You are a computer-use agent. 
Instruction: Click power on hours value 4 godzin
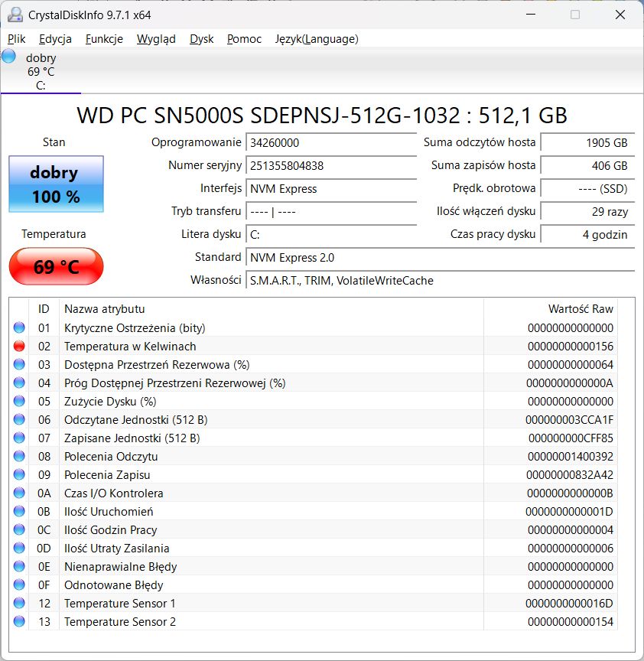click(587, 235)
